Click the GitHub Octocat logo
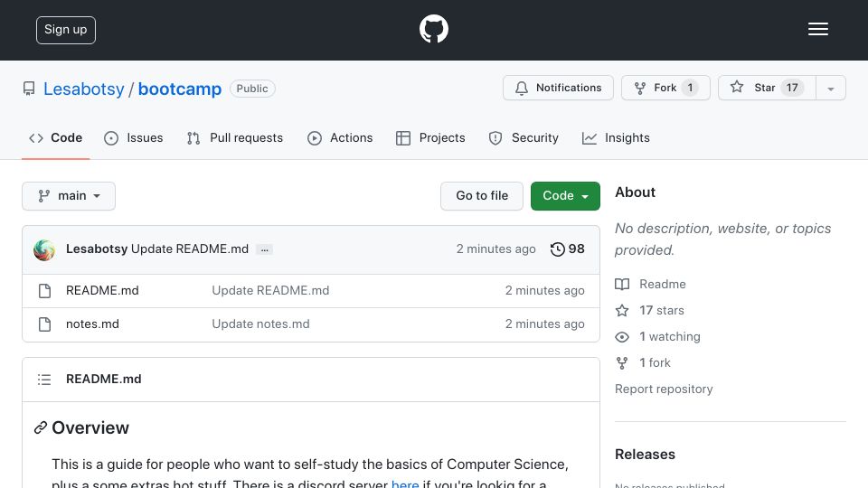 (x=433, y=29)
